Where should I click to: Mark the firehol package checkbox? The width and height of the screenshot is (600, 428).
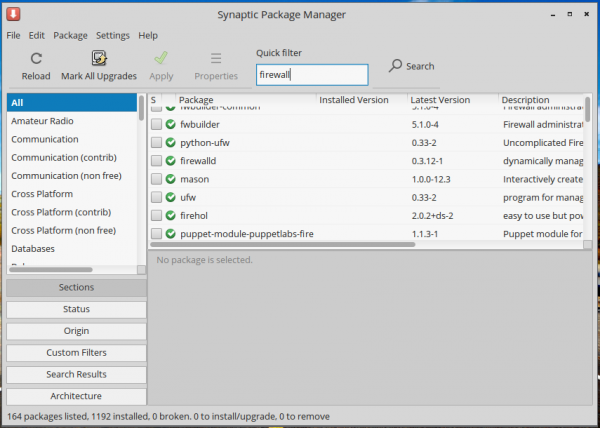point(156,215)
